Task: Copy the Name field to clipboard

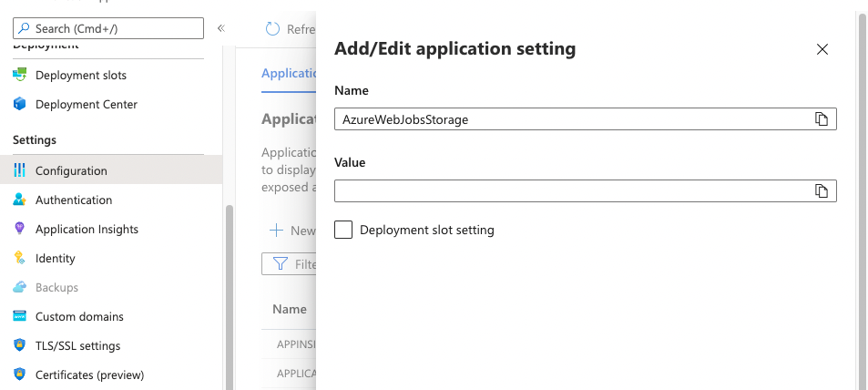Action: (x=822, y=119)
